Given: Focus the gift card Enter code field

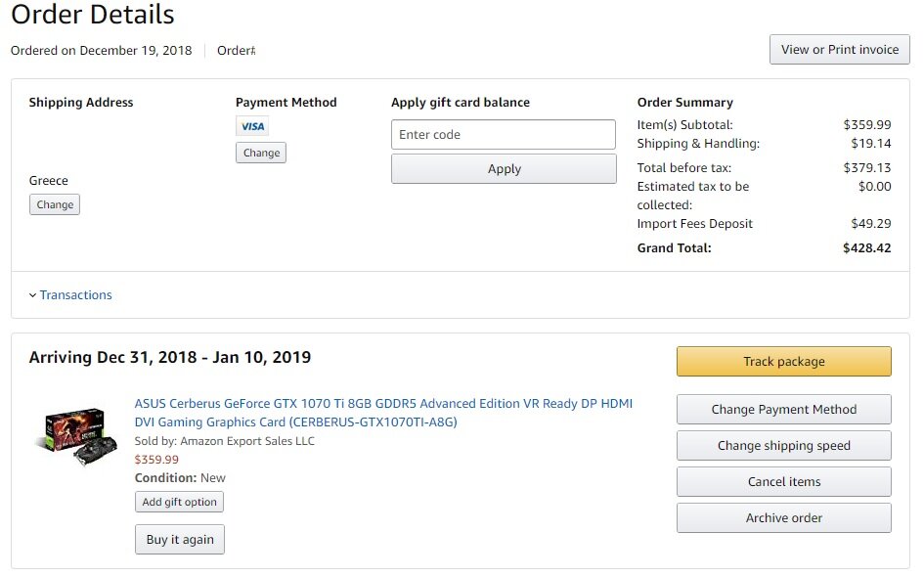Looking at the screenshot, I should click(504, 134).
